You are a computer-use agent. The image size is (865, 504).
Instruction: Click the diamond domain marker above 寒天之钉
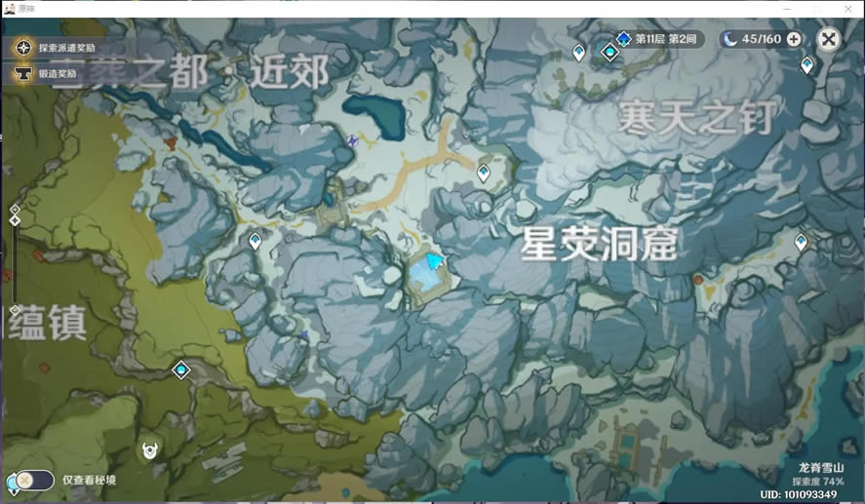pos(610,52)
